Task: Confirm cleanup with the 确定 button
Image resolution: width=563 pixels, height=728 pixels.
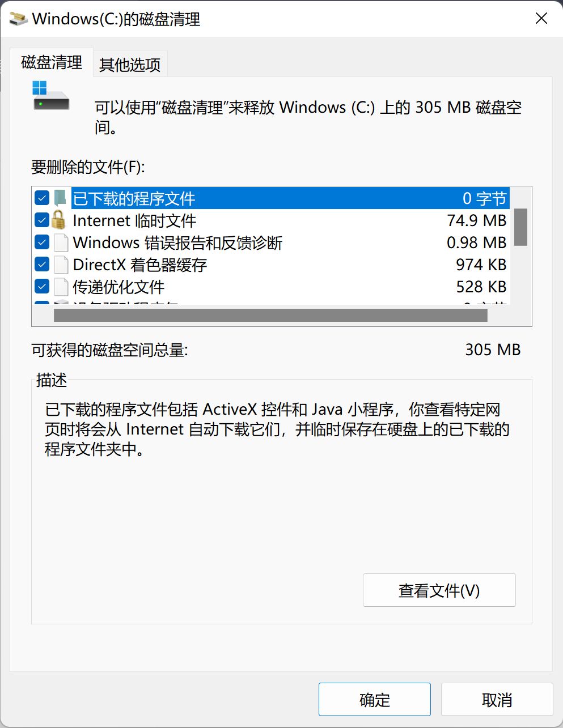Action: pos(374,700)
